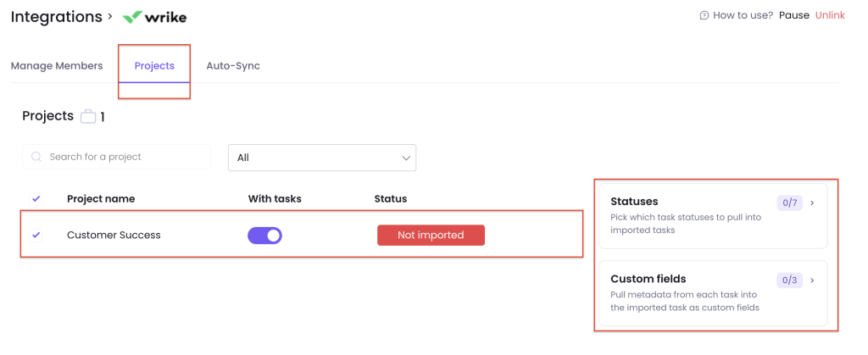
Task: Click the question mark help icon
Action: point(704,15)
